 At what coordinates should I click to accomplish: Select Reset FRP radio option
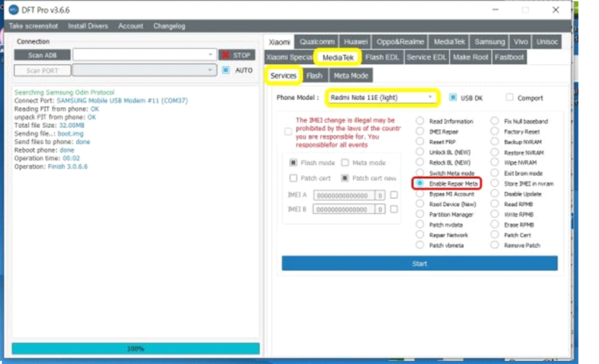tap(420, 141)
